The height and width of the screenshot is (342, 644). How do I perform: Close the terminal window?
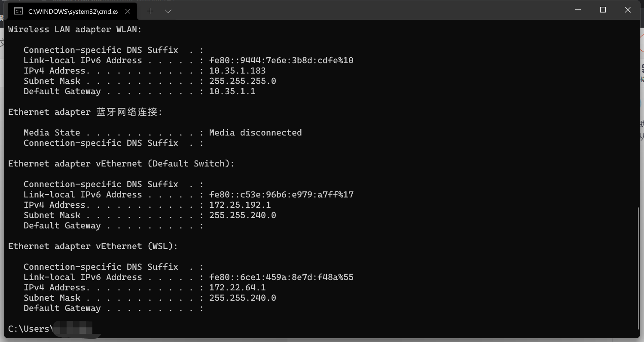pos(628,10)
